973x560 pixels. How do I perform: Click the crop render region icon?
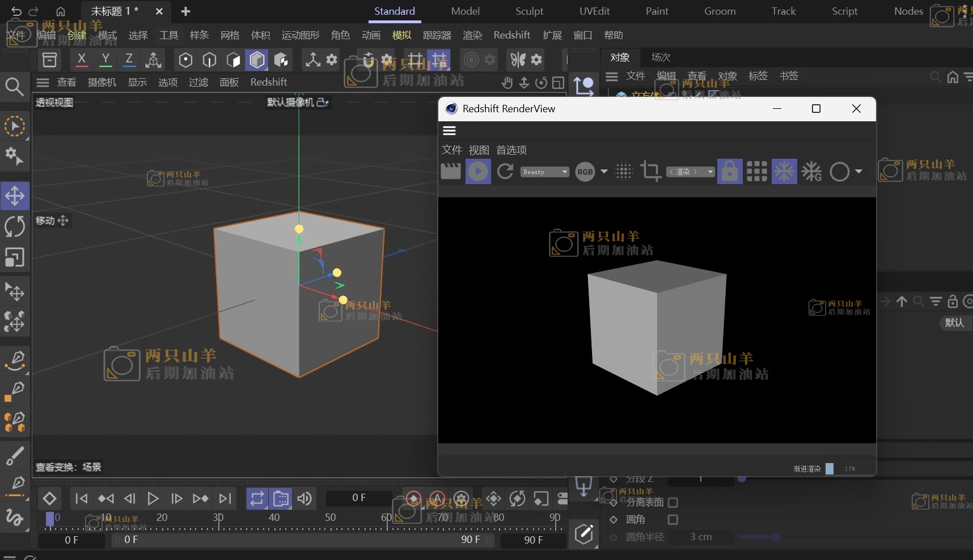tap(650, 171)
